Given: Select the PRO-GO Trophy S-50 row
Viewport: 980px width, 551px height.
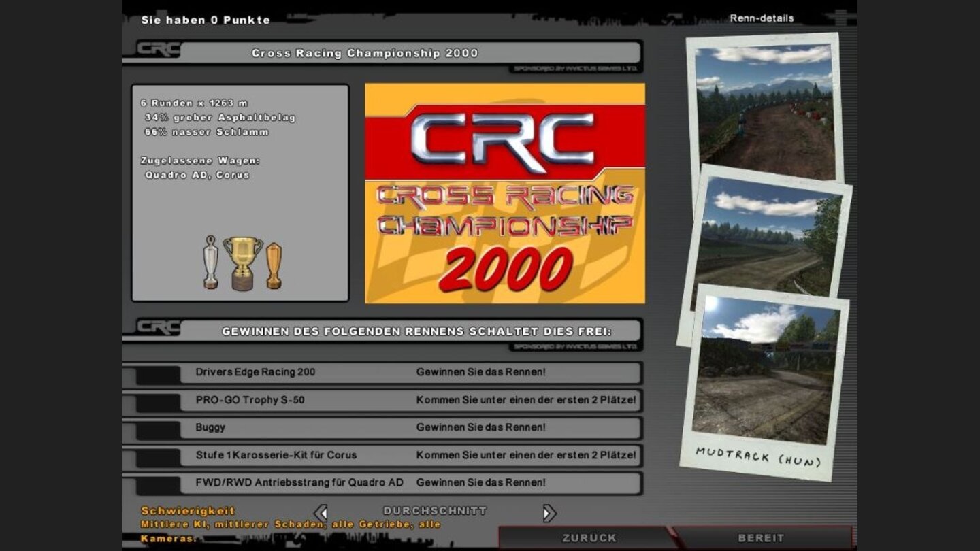Looking at the screenshot, I should [382, 400].
